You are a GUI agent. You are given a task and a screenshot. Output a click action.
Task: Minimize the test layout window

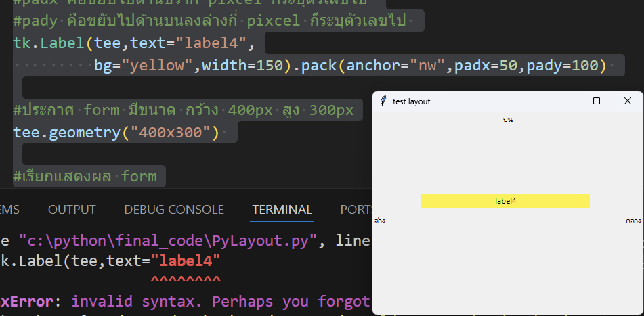(565, 101)
